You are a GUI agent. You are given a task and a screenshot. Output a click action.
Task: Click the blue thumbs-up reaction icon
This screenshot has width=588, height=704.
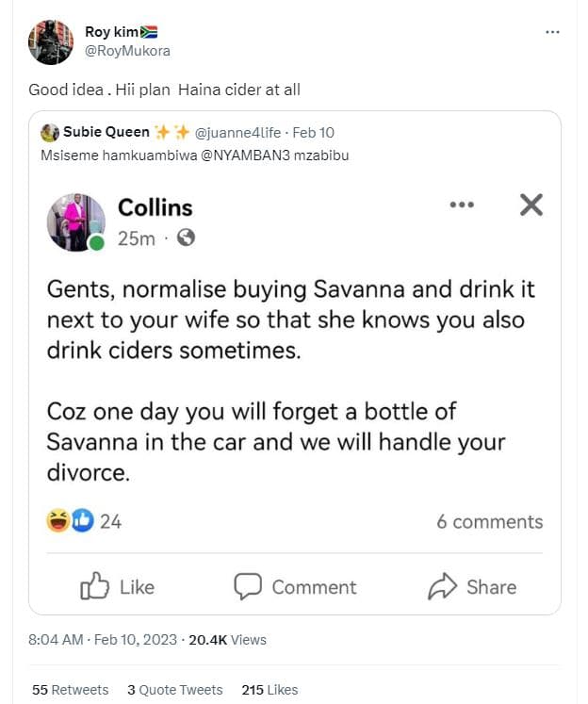[x=82, y=520]
